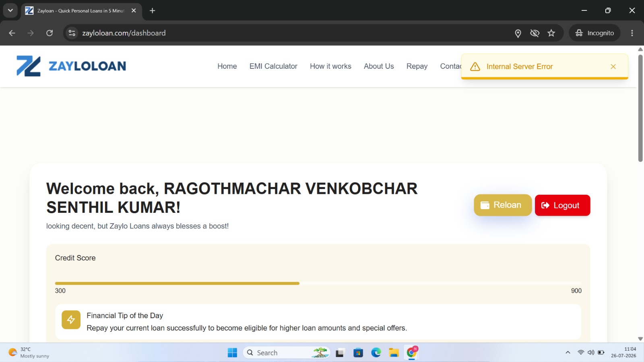644x362 pixels.
Task: Select the Zayloan browser tab
Action: (80, 11)
